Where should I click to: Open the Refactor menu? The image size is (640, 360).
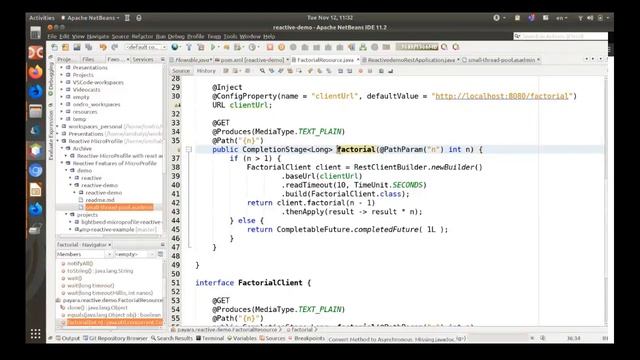(x=142, y=36)
